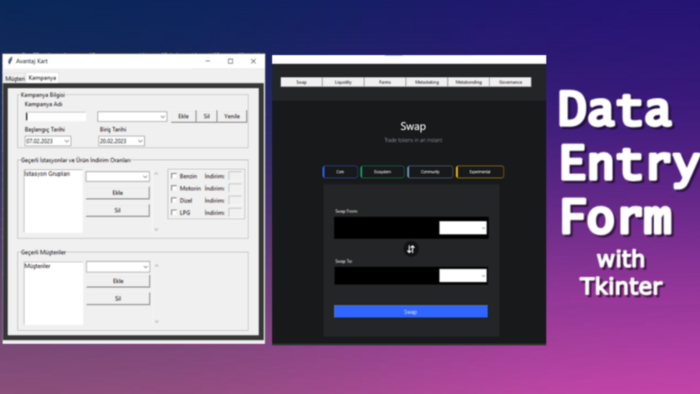Open the Swap From token dropdown
The width and height of the screenshot is (700, 394).
tap(462, 228)
